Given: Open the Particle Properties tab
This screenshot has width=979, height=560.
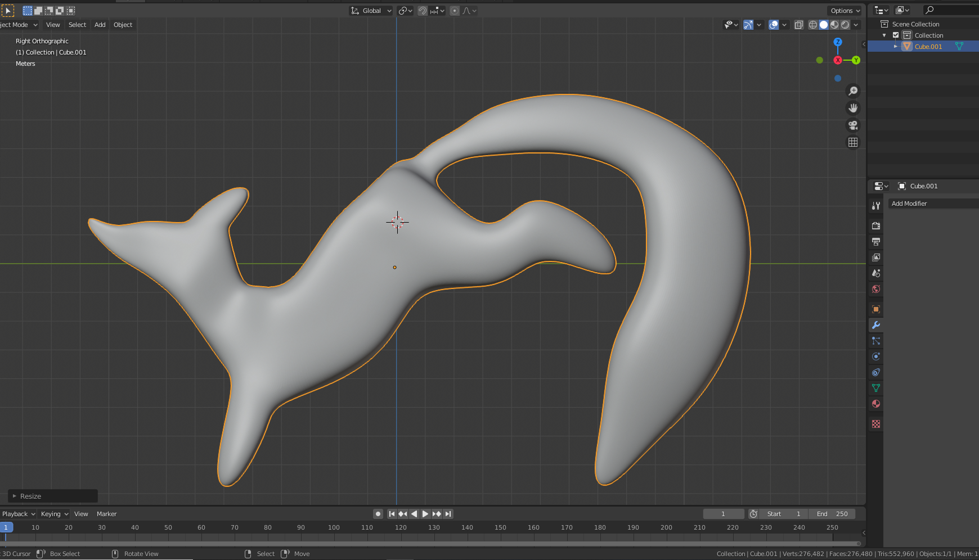Looking at the screenshot, I should coord(875,341).
